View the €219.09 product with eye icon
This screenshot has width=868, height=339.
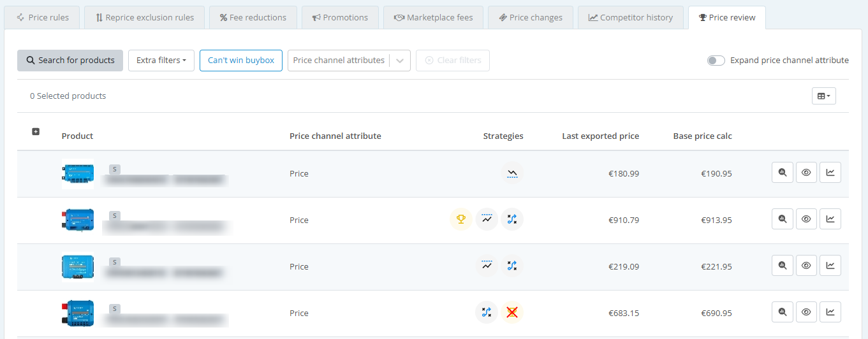point(806,266)
